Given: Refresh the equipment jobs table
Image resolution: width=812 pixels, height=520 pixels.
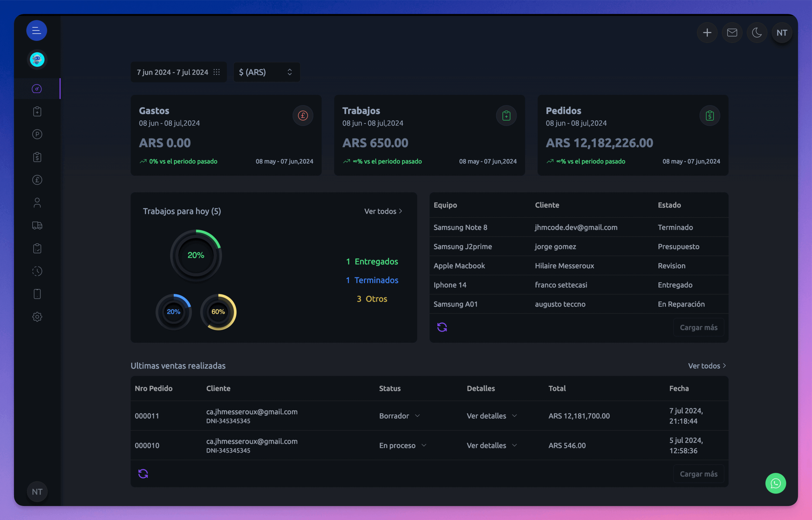Looking at the screenshot, I should coord(442,327).
